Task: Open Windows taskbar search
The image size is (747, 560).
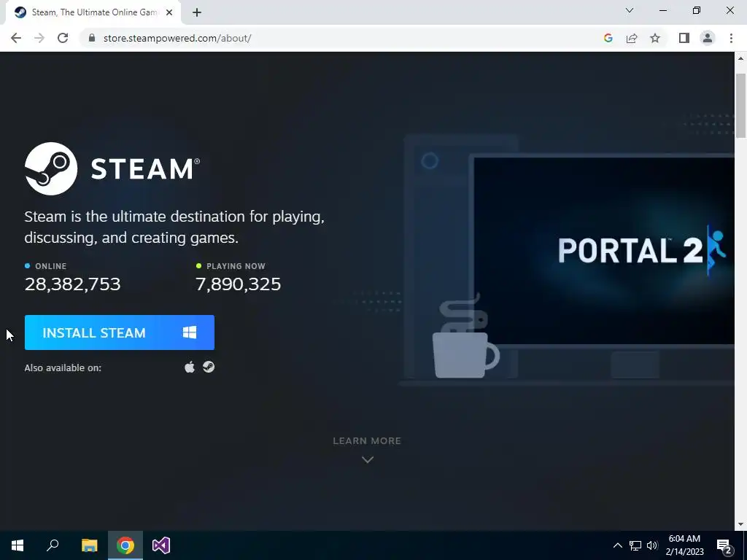Action: (x=53, y=545)
